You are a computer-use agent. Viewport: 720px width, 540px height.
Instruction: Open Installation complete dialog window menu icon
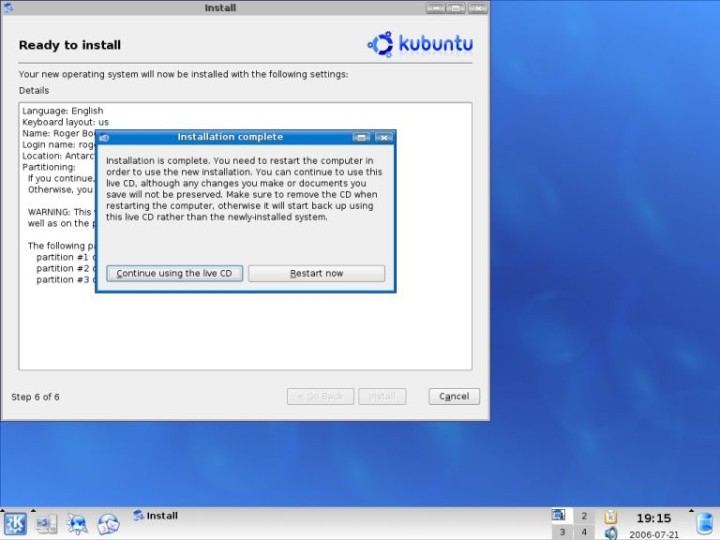tap(104, 137)
